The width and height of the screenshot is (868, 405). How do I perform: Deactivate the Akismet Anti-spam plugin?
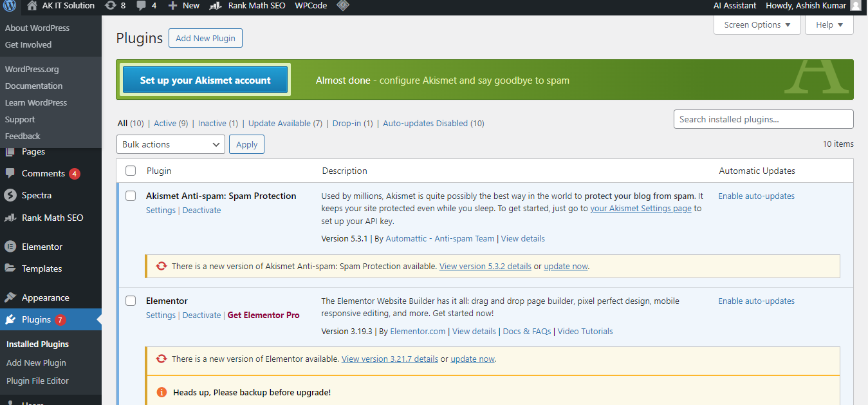[201, 210]
